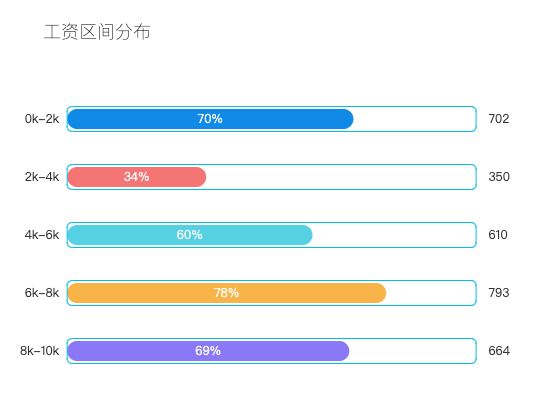
Task: Click the value 350 on the right
Action: 499,176
